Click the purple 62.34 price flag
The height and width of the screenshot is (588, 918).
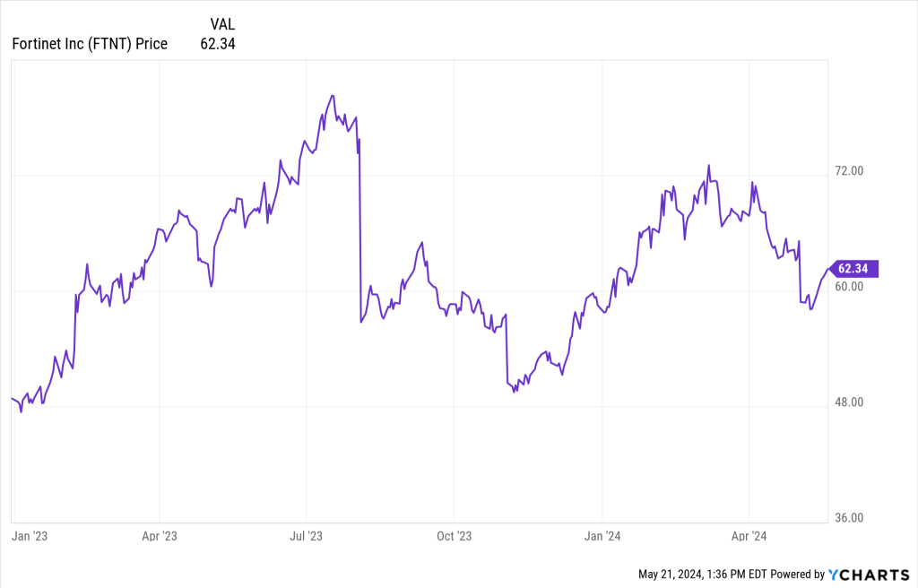[855, 269]
